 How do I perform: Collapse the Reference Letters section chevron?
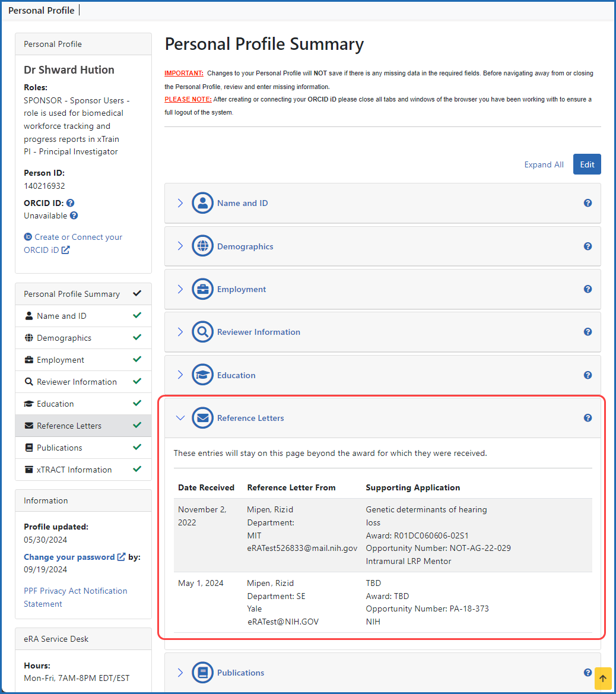pyautogui.click(x=180, y=418)
